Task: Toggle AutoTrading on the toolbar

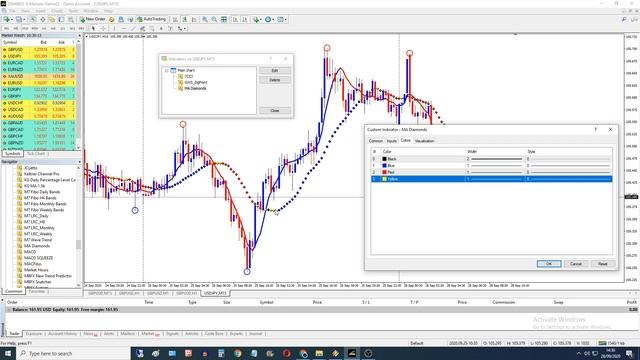Action: click(152, 19)
